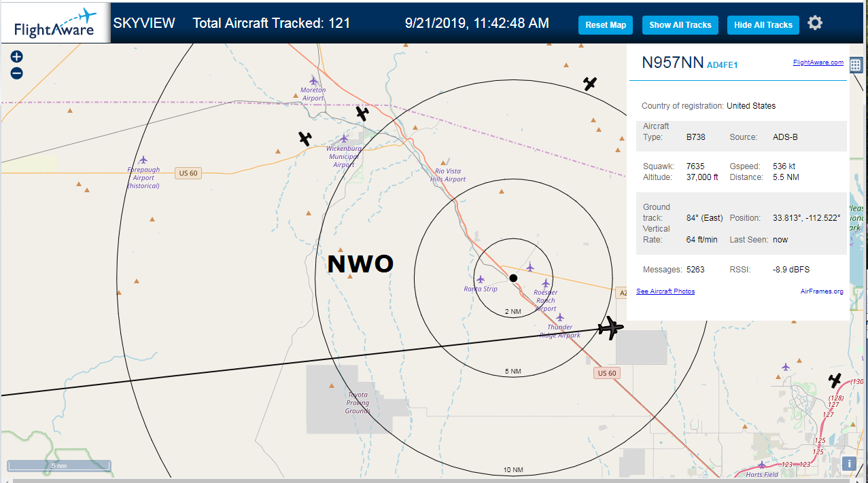Viewport: 868px width, 483px height.
Task: Click the Squawk value 7635
Action: point(695,166)
